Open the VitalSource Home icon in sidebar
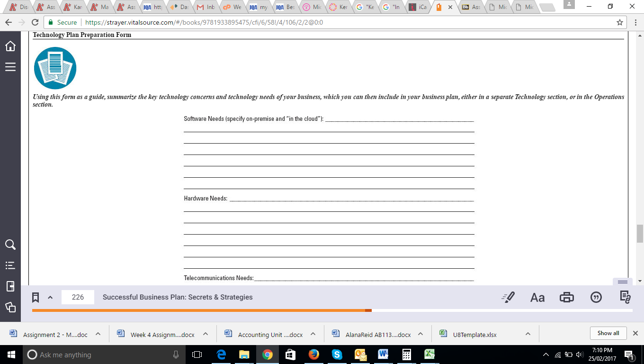This screenshot has width=644, height=364. 10,46
